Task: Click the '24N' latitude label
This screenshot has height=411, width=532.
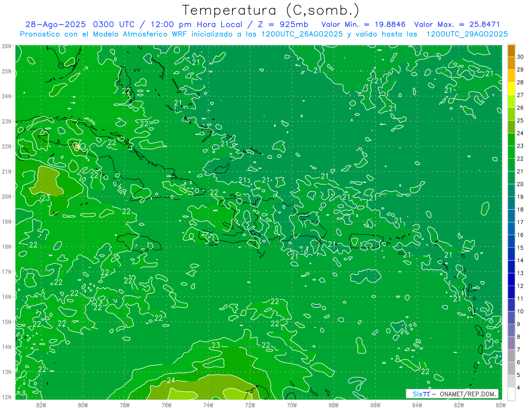Action: [x=6, y=96]
